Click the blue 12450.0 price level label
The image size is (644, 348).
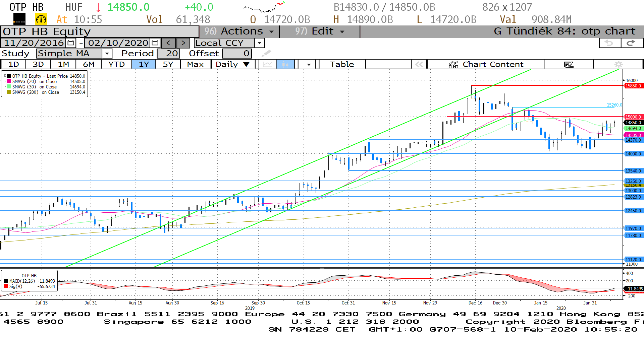click(633, 211)
